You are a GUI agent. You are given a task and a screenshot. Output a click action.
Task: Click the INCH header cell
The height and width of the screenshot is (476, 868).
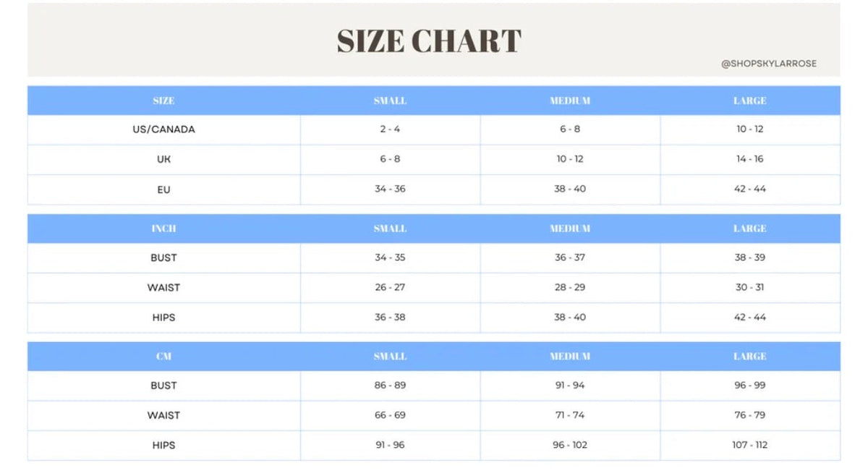coord(163,229)
